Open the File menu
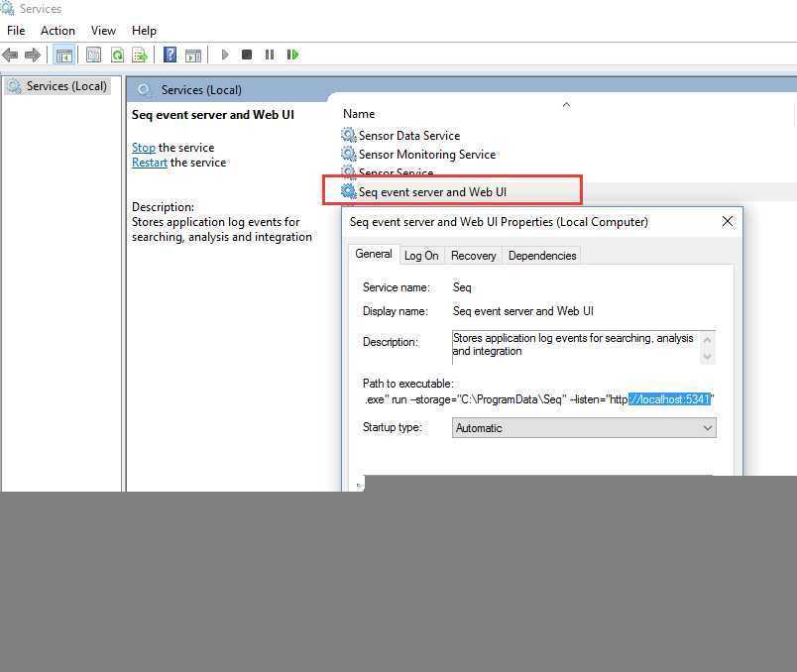The image size is (797, 672). pyautogui.click(x=16, y=31)
